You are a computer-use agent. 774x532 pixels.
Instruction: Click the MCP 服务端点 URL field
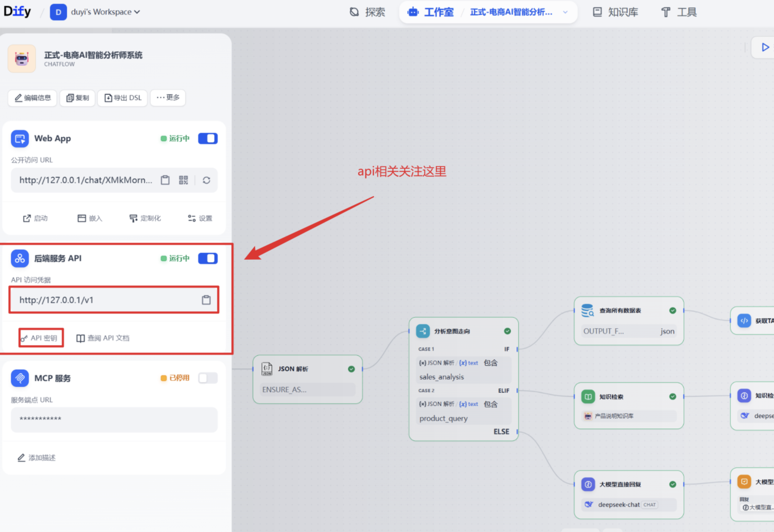(x=114, y=419)
